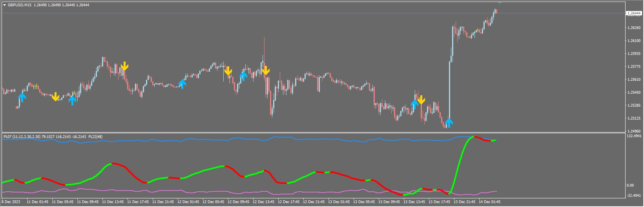This screenshot has height=207, width=644.
Task: Click the 12 Dec 01:45 time label
Action: click(188, 202)
